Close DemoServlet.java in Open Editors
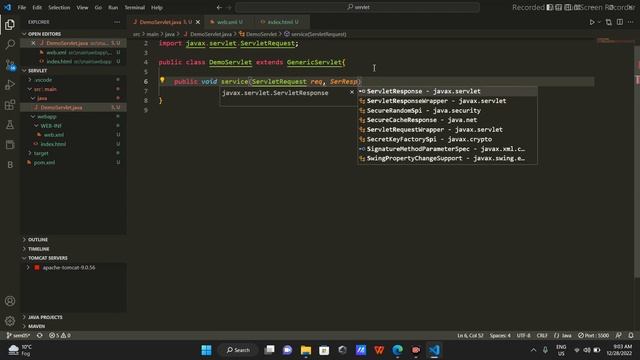This screenshot has height=360, width=640. pos(33,43)
